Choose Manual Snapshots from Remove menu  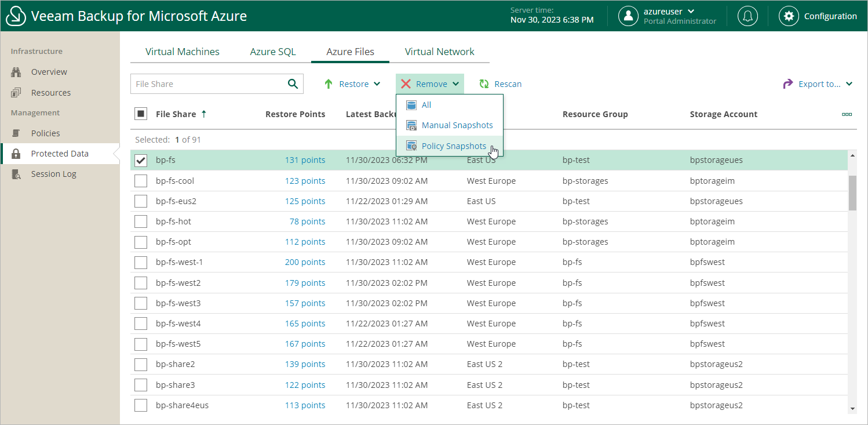click(450, 125)
